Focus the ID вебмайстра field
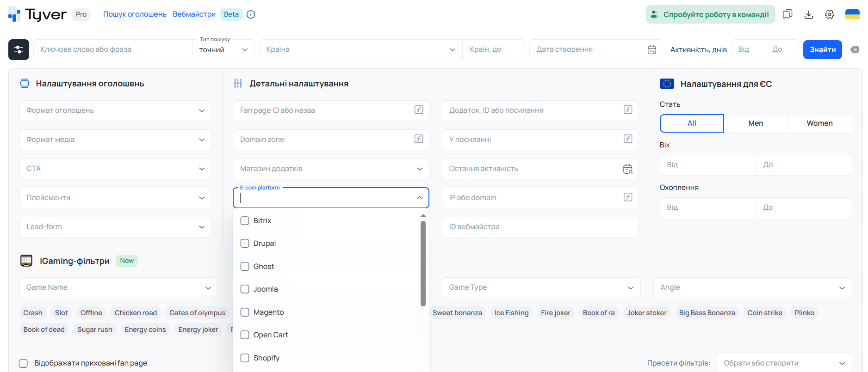868x372 pixels. coord(540,227)
